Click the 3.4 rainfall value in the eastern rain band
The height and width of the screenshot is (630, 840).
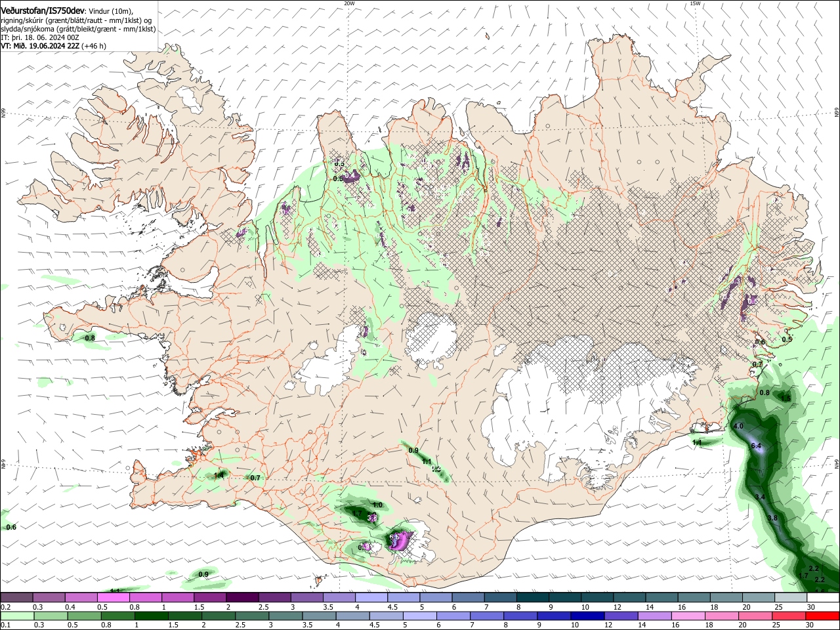pyautogui.click(x=760, y=497)
